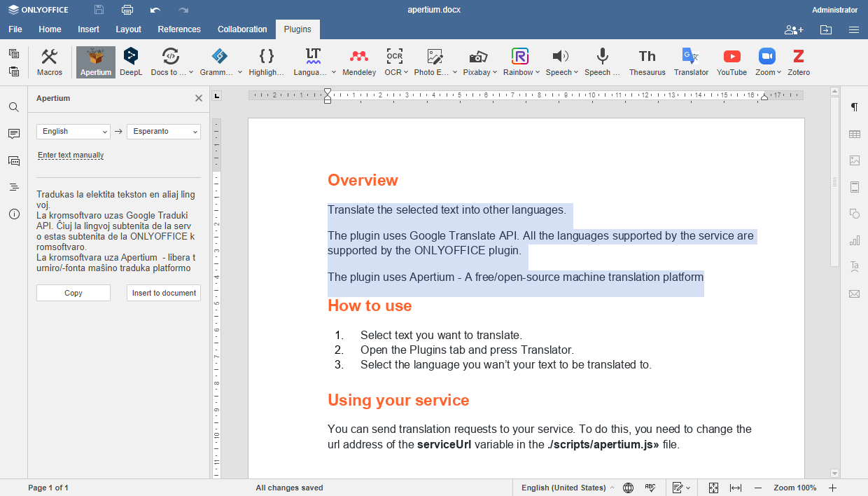This screenshot has width=868, height=496.
Task: Open chart settings in right sidebar
Action: [x=854, y=240]
